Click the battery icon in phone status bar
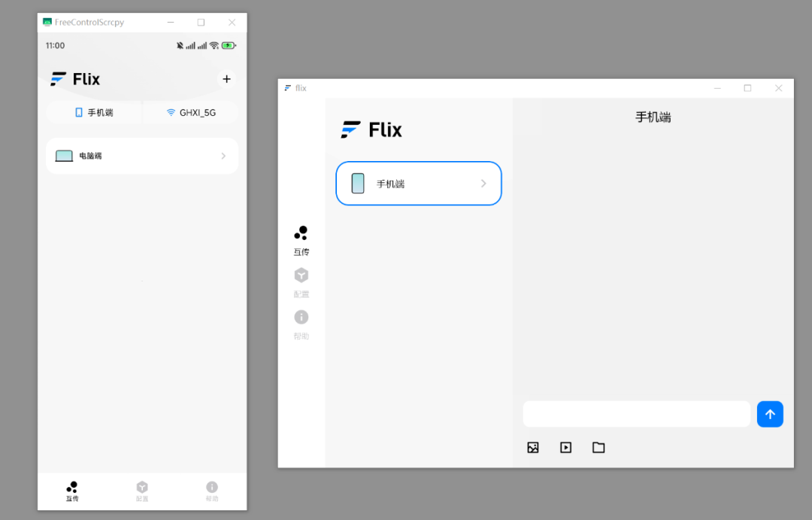 [x=229, y=46]
